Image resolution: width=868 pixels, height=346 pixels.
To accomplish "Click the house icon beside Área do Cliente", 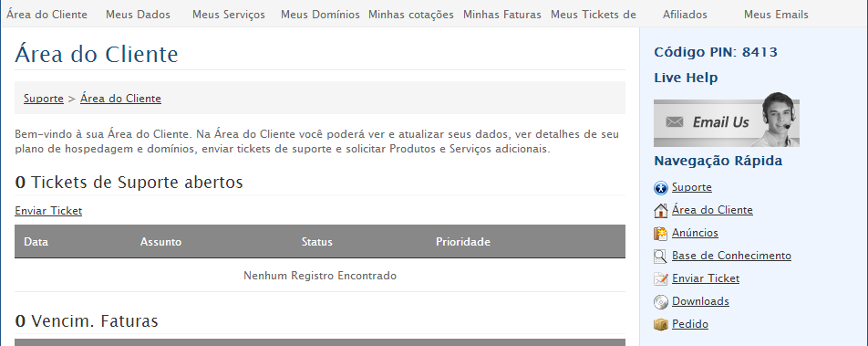I will point(660,211).
